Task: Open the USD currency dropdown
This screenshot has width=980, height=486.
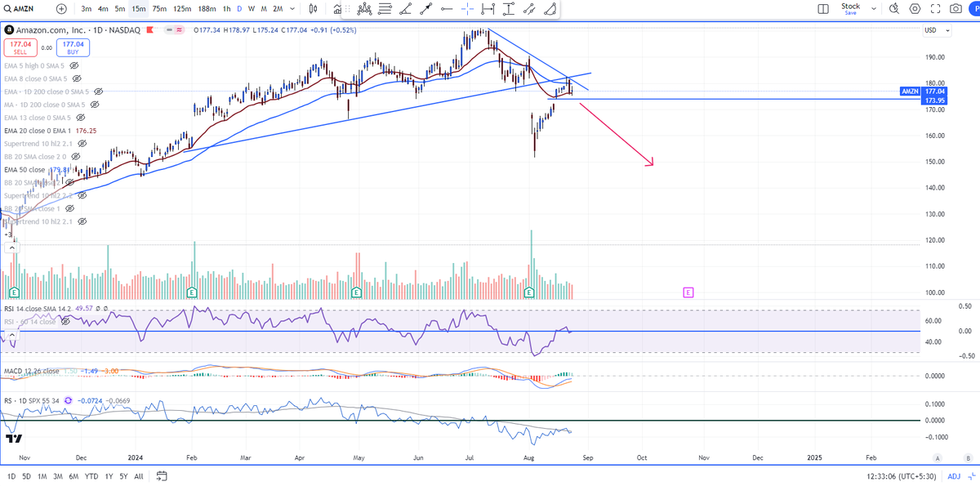Action: 936,30
